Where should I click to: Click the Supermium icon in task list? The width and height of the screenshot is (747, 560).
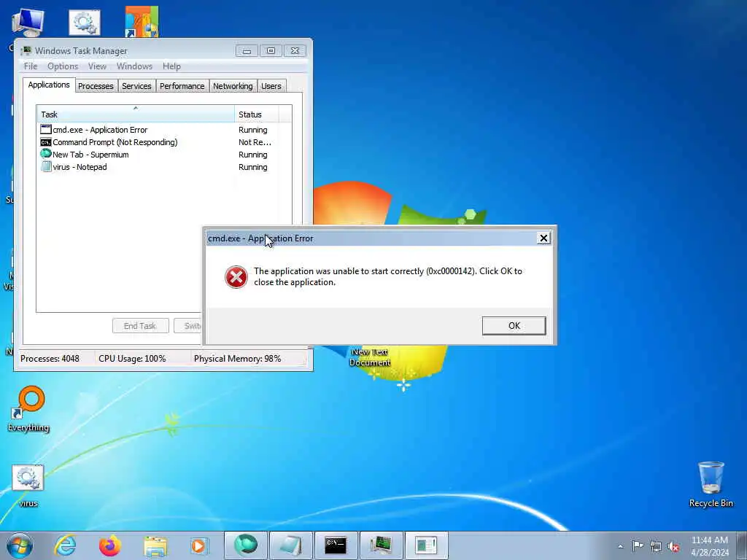click(x=46, y=154)
